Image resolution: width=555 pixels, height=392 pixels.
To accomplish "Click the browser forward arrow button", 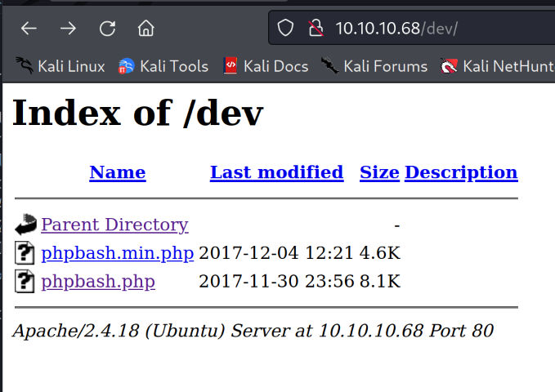I will (68, 29).
